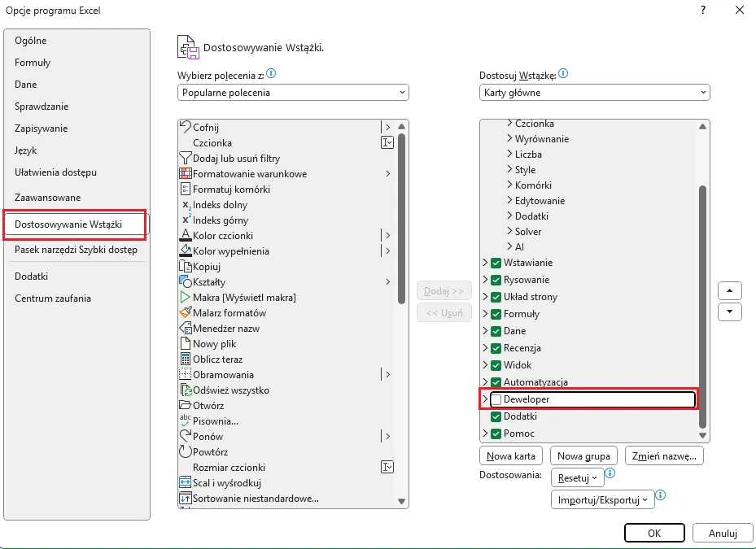The height and width of the screenshot is (549, 756).
Task: Select the Odśwież wszystko icon
Action: [186, 390]
